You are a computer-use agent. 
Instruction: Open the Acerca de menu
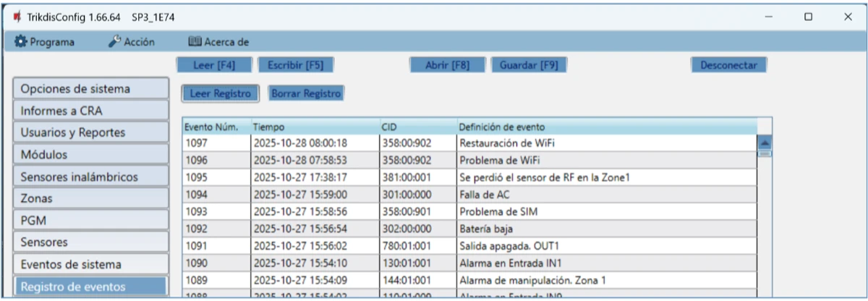pos(218,42)
